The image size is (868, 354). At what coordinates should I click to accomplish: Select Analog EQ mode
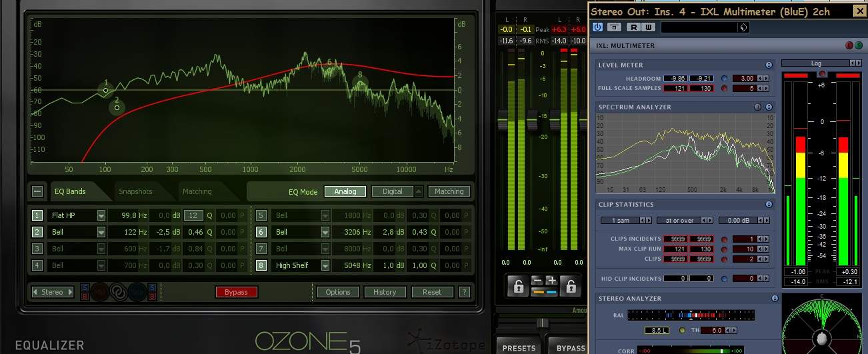[x=345, y=191]
